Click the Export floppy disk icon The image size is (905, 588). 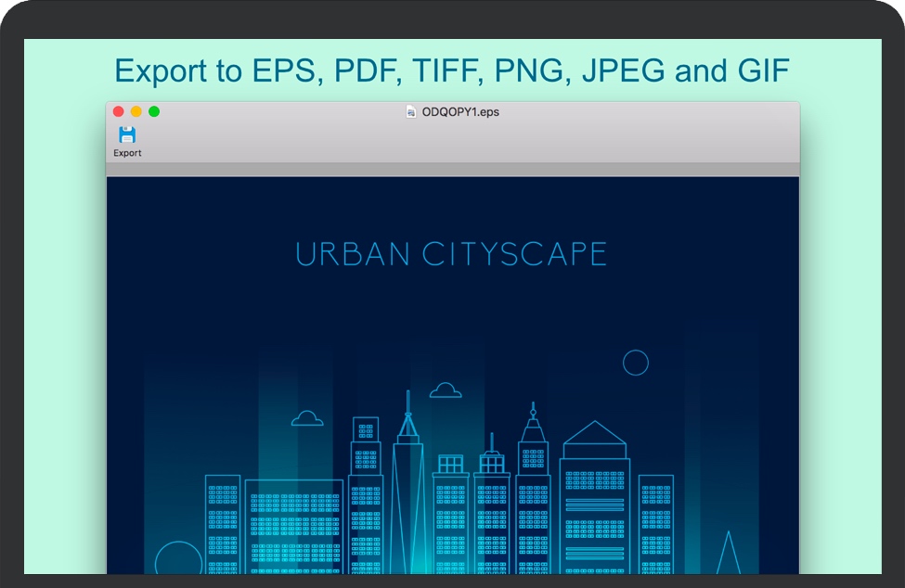click(127, 134)
